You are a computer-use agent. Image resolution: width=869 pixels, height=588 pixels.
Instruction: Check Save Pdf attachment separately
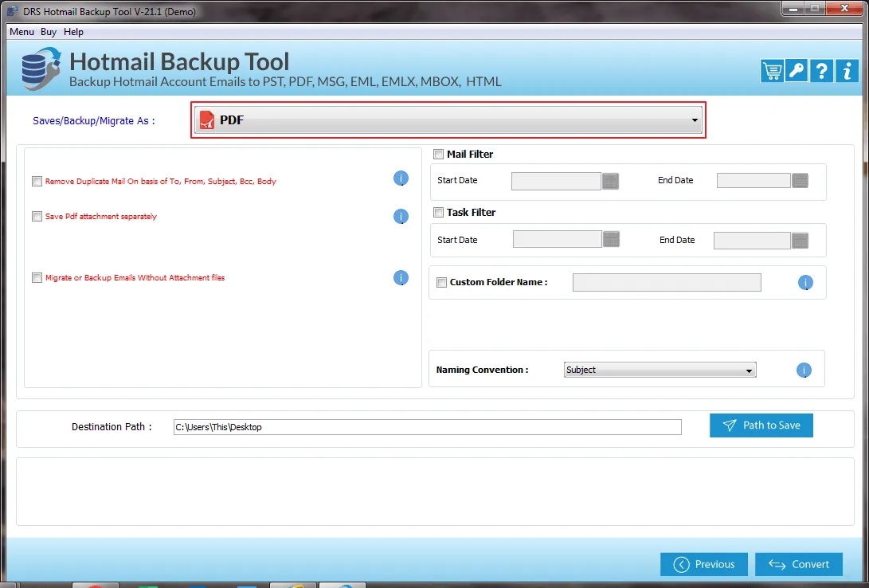point(37,216)
